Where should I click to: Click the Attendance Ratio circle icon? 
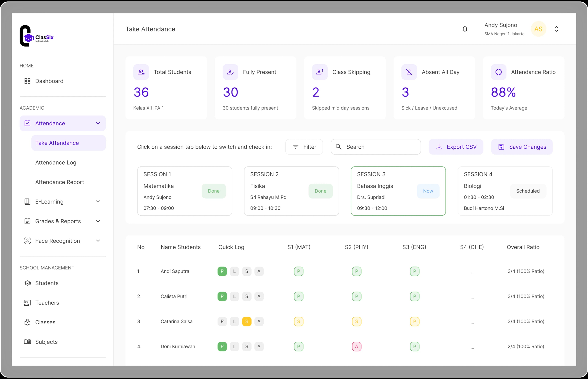(498, 72)
